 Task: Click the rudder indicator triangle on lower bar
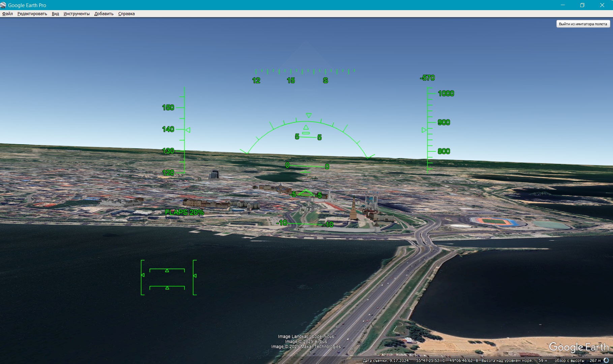[167, 288]
